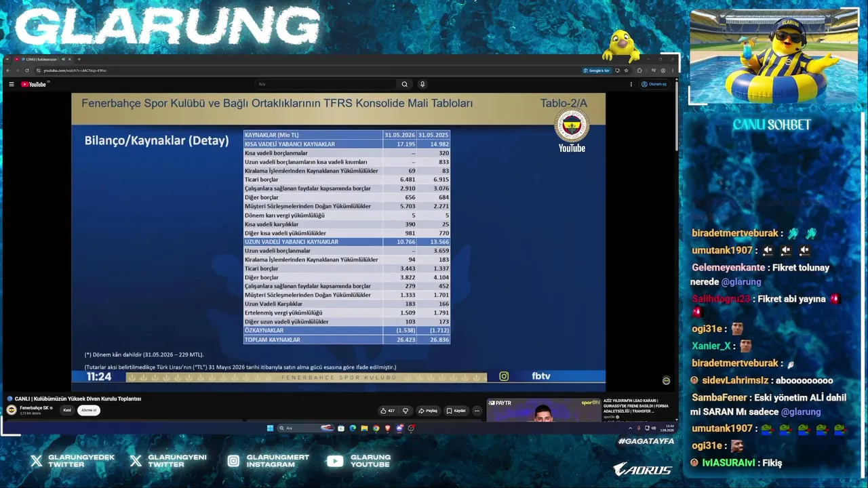The width and height of the screenshot is (868, 488).
Task: Click the UZUN VADELİ YABANCI KAYNAKLAR row
Action: (x=347, y=242)
